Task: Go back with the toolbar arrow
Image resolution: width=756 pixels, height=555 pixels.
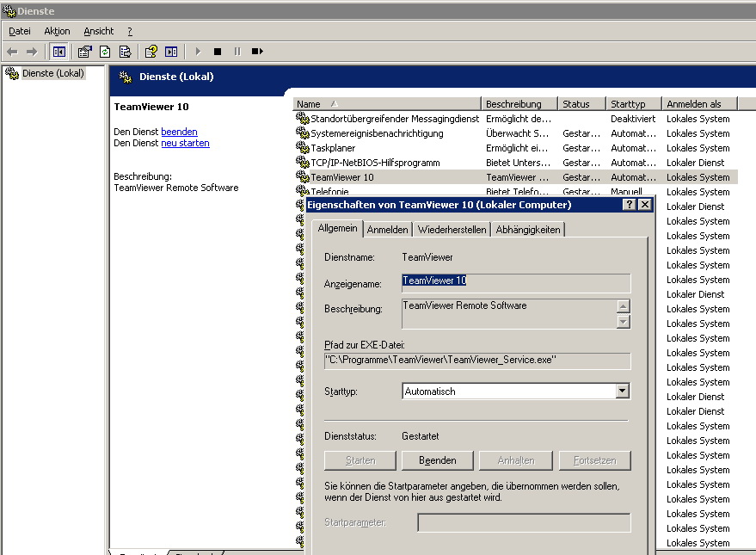Action: coord(13,52)
